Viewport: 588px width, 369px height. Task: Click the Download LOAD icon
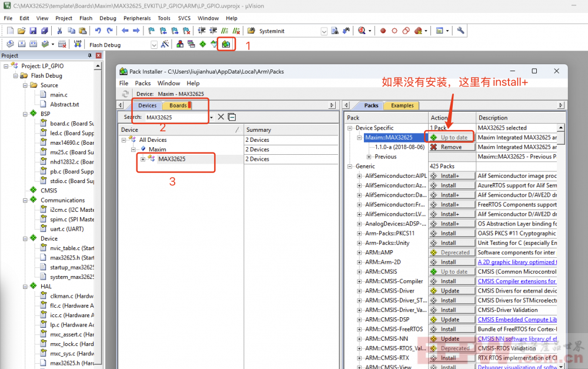point(78,44)
